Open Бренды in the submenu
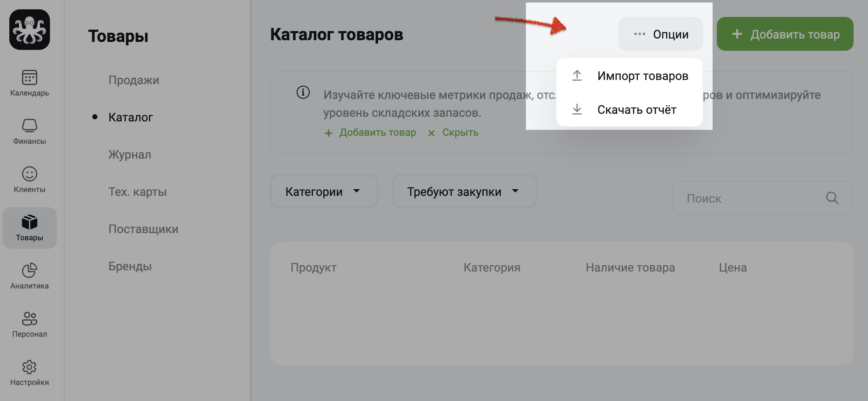Viewport: 868px width, 401px height. pyautogui.click(x=130, y=266)
